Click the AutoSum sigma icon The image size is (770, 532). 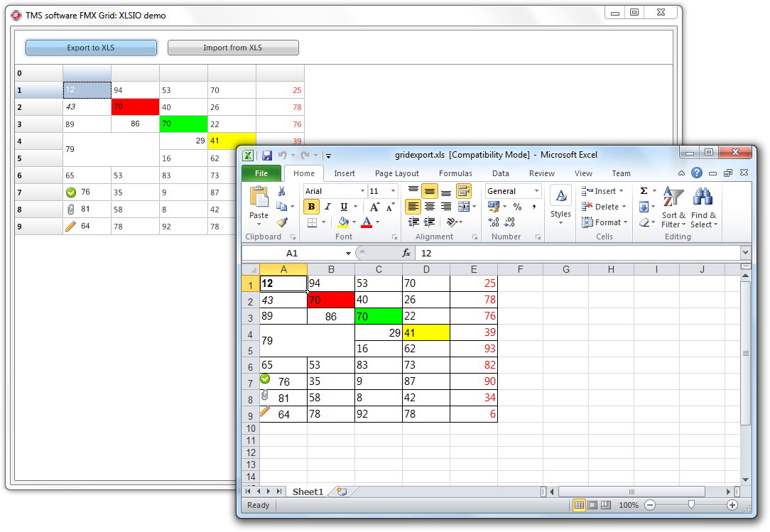pos(644,190)
